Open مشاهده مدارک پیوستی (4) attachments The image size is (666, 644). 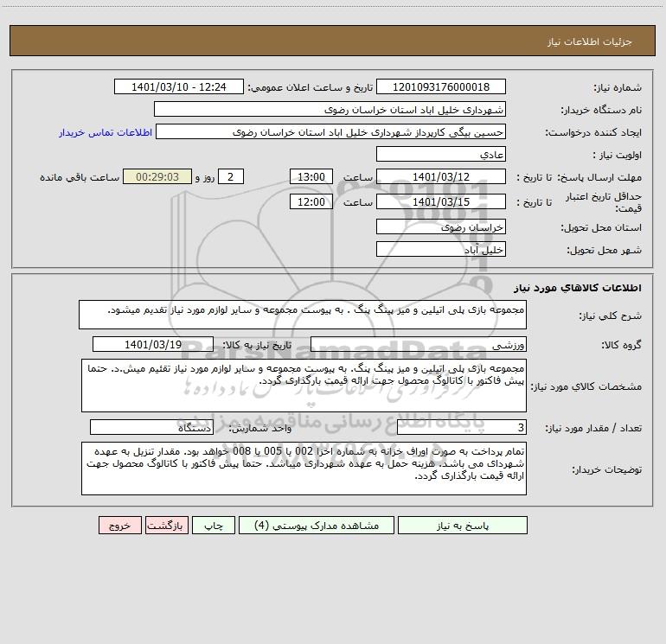(x=317, y=525)
